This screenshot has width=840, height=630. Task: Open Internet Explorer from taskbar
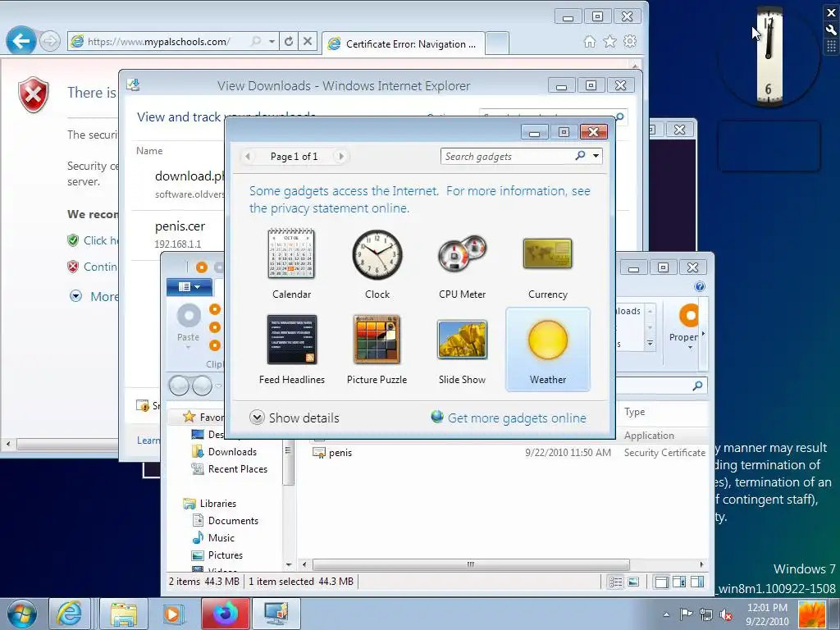70,614
